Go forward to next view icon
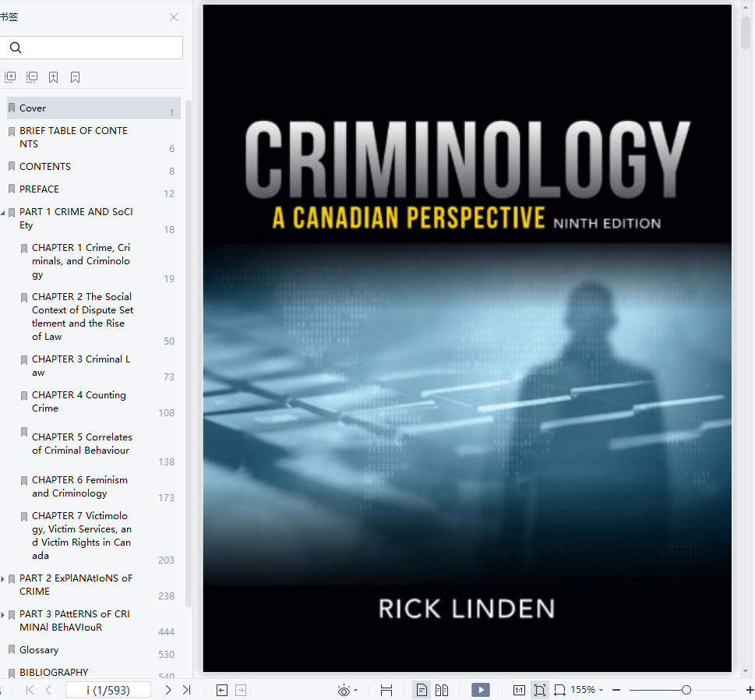This screenshot has height=700, width=755. tap(241, 691)
